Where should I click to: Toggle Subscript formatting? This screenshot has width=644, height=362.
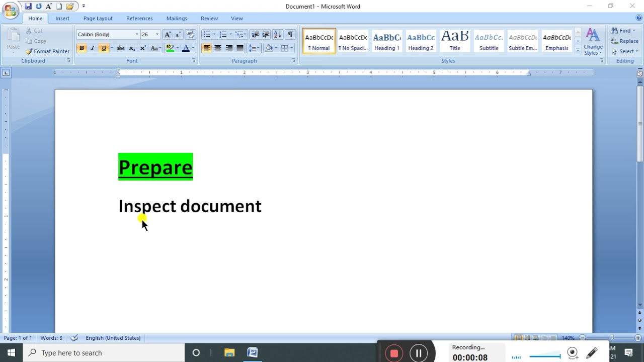pos(132,48)
